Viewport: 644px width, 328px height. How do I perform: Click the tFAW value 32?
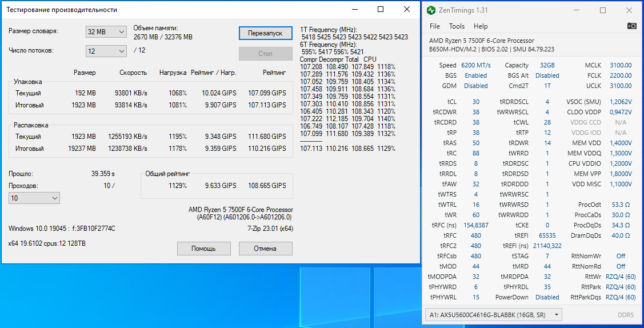point(476,184)
